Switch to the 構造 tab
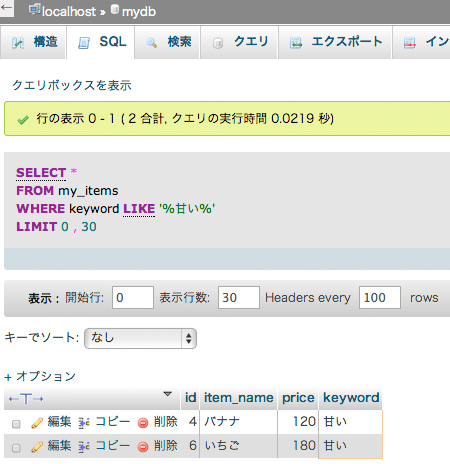This screenshot has height=464, width=450. (33, 42)
